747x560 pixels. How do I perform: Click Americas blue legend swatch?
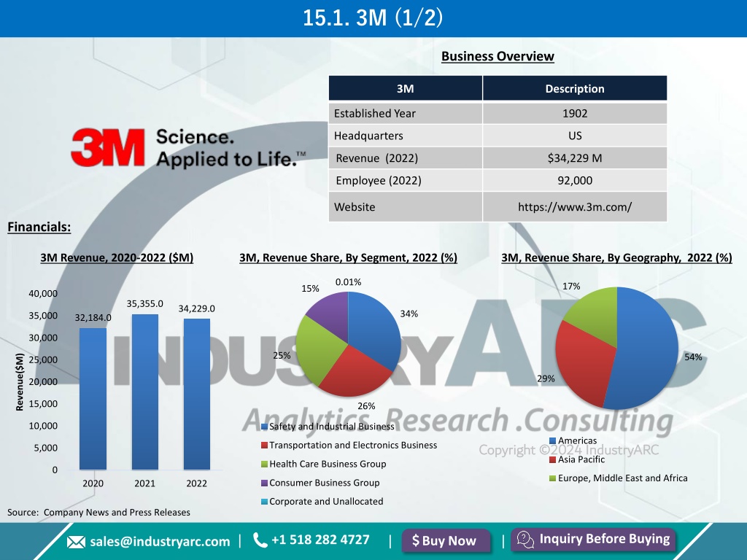coord(553,441)
